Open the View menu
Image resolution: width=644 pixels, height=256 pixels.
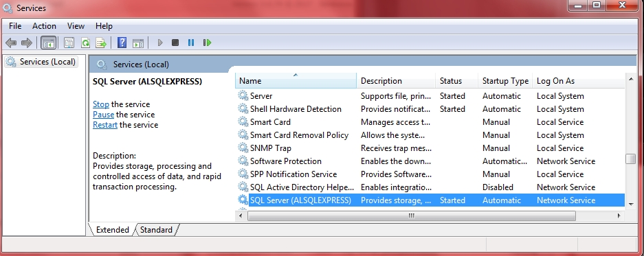coord(76,26)
